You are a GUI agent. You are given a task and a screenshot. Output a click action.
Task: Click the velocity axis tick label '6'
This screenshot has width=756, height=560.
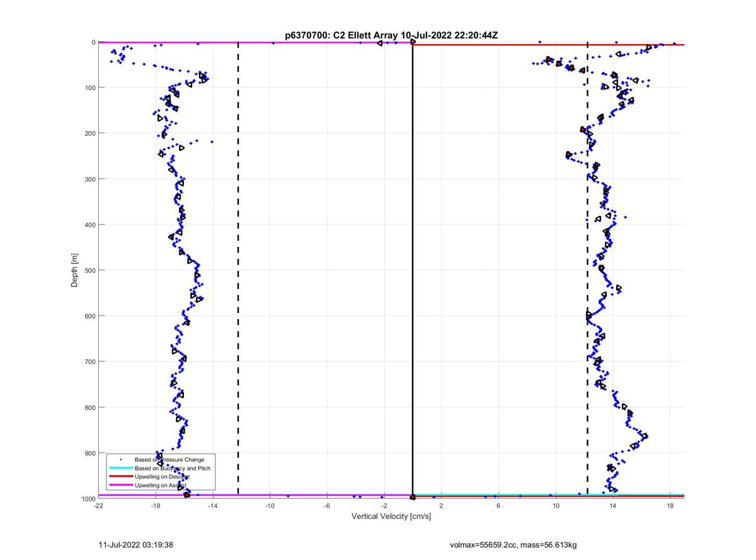[x=498, y=505]
